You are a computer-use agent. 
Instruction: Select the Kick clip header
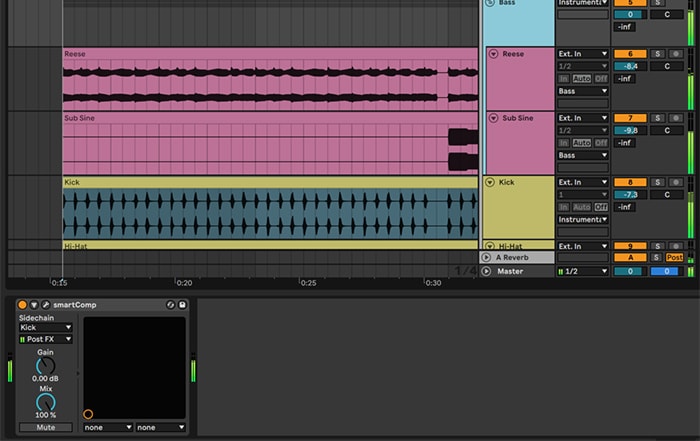(270, 182)
